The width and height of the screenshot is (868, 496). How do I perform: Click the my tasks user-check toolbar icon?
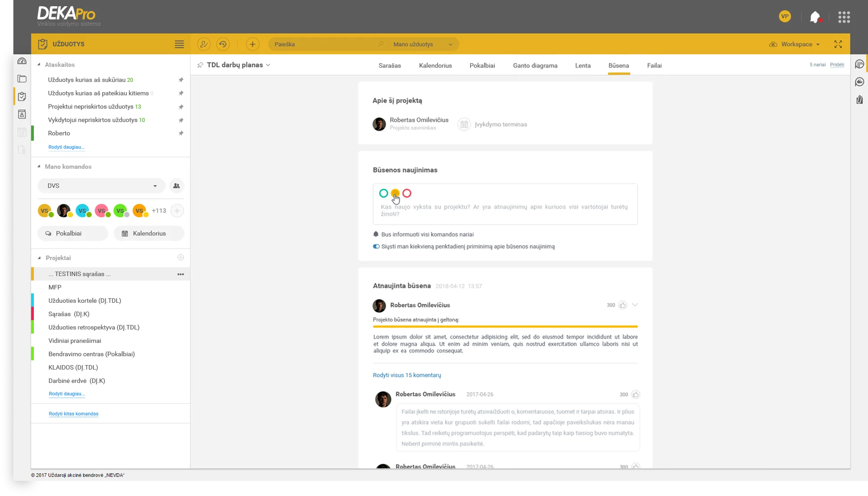pyautogui.click(x=203, y=44)
